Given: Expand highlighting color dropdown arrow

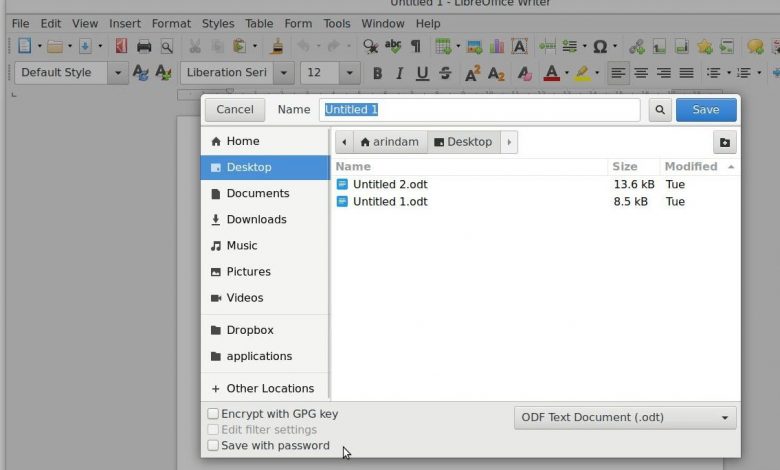Looking at the screenshot, I should point(597,73).
